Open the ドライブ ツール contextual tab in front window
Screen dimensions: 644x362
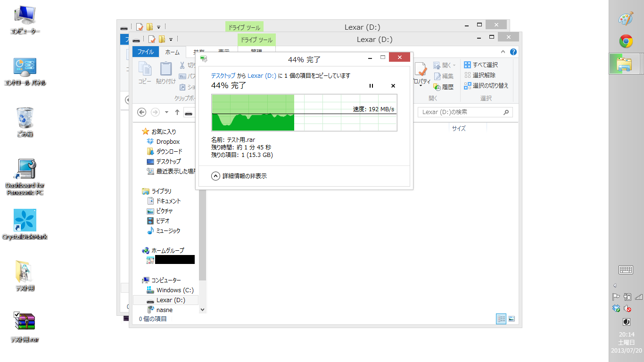257,40
